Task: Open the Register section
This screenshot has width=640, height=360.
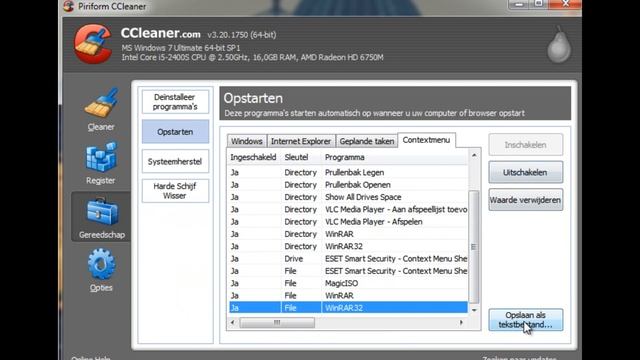Action: click(x=101, y=163)
